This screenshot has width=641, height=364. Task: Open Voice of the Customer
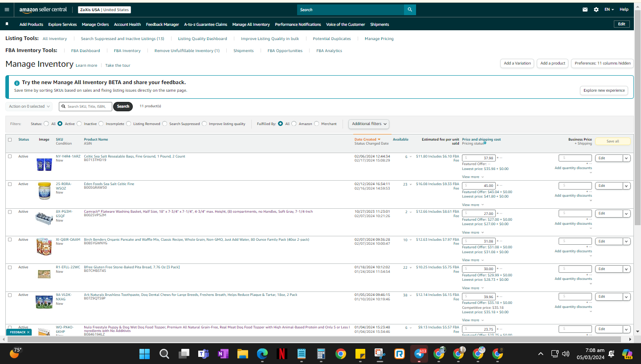(346, 24)
